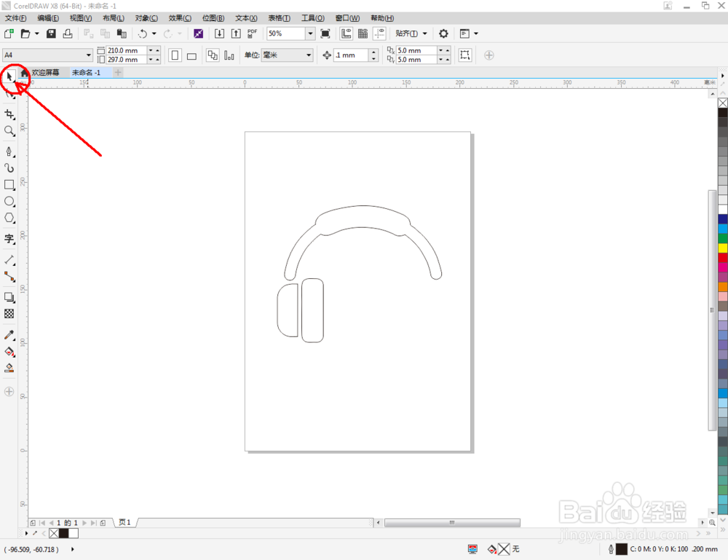The height and width of the screenshot is (560, 728).
Task: Click the Export icon
Action: click(x=236, y=33)
